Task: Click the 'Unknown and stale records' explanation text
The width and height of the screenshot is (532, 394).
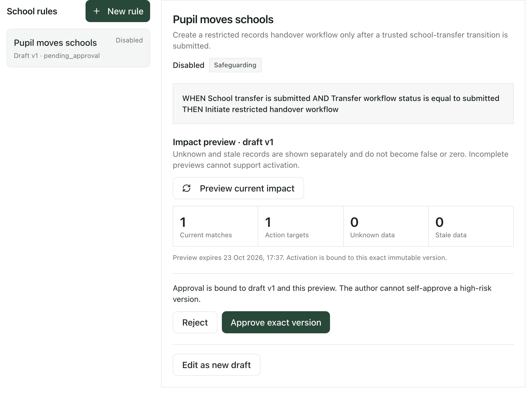Action: [x=341, y=159]
